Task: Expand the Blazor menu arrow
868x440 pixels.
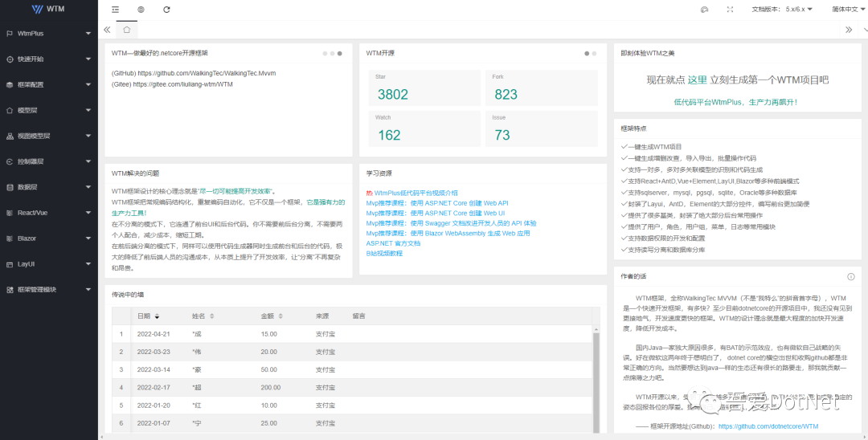Action: (88, 238)
